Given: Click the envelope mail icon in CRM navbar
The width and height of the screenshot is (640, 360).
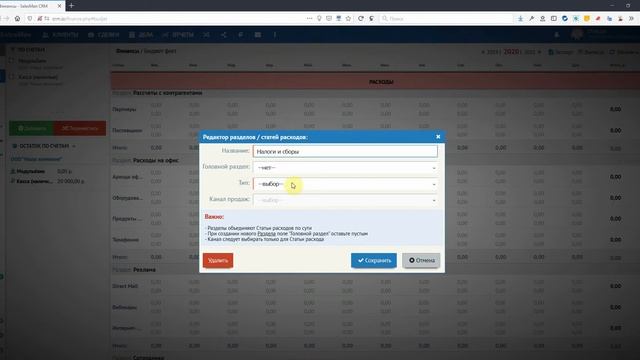Looking at the screenshot, I should 258,35.
